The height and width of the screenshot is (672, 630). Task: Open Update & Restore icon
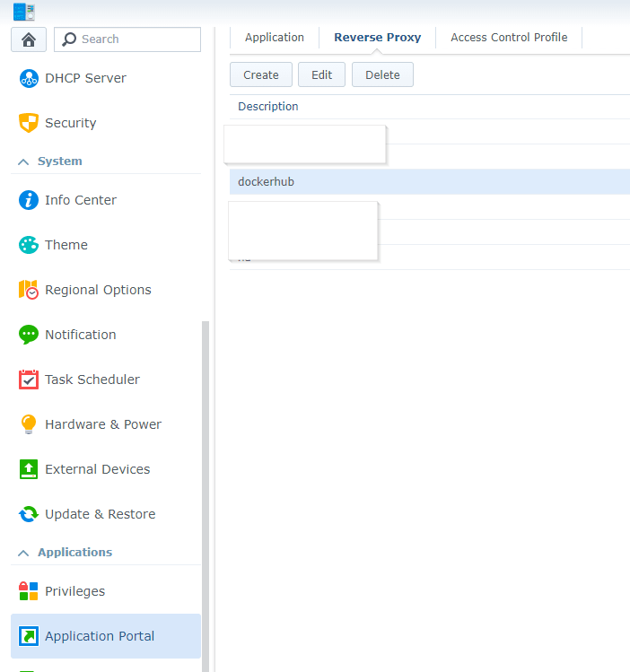coord(29,514)
